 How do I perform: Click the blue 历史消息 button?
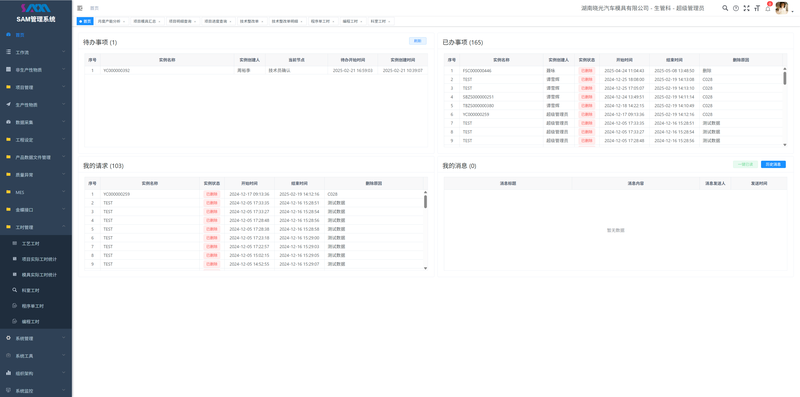pyautogui.click(x=773, y=164)
